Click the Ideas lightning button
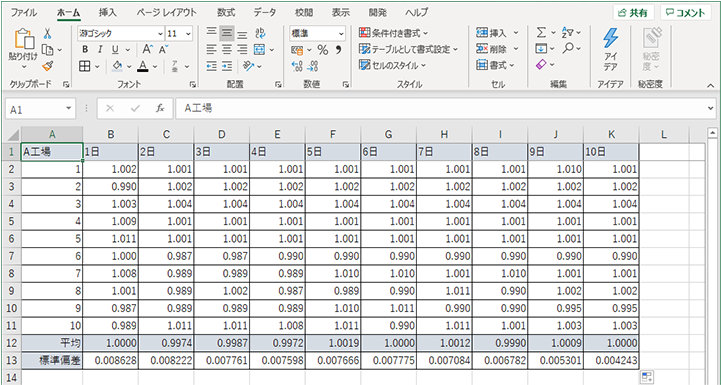The height and width of the screenshot is (385, 721). [x=610, y=50]
